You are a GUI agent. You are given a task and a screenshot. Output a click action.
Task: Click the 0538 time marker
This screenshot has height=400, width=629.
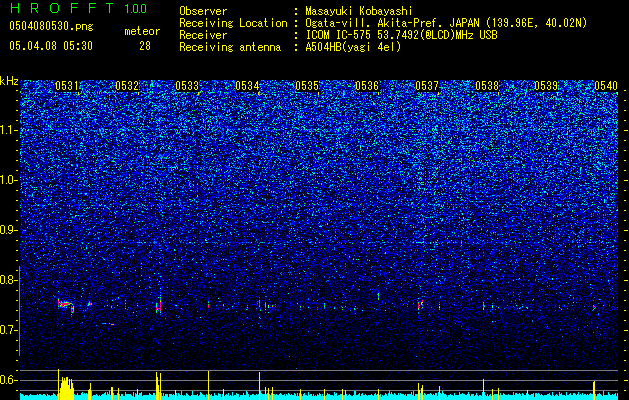487,86
